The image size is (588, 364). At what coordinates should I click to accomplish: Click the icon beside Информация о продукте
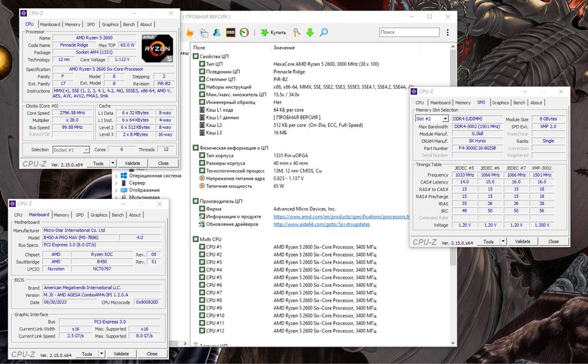click(202, 216)
